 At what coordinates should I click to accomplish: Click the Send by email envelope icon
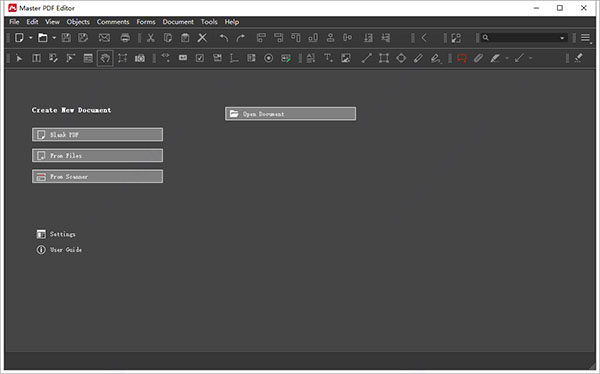(x=104, y=38)
